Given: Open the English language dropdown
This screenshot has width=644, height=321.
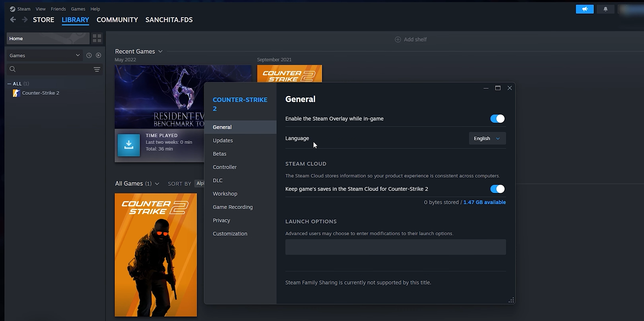Looking at the screenshot, I should (x=487, y=138).
